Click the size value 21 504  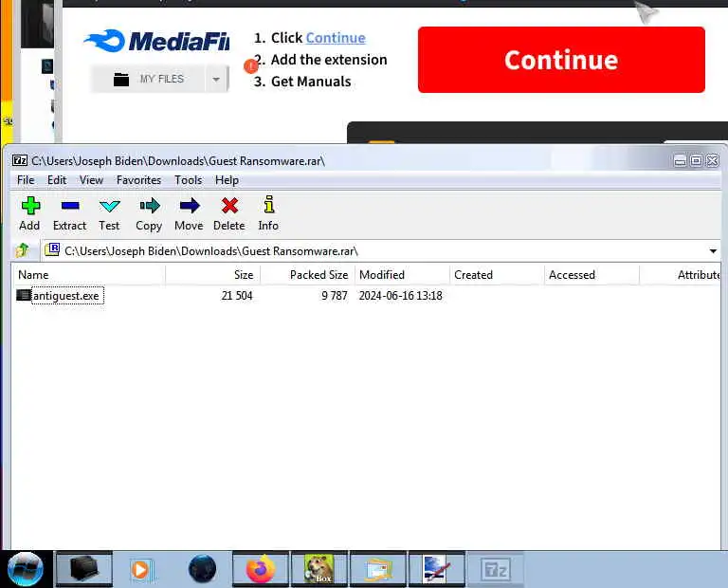(x=237, y=296)
